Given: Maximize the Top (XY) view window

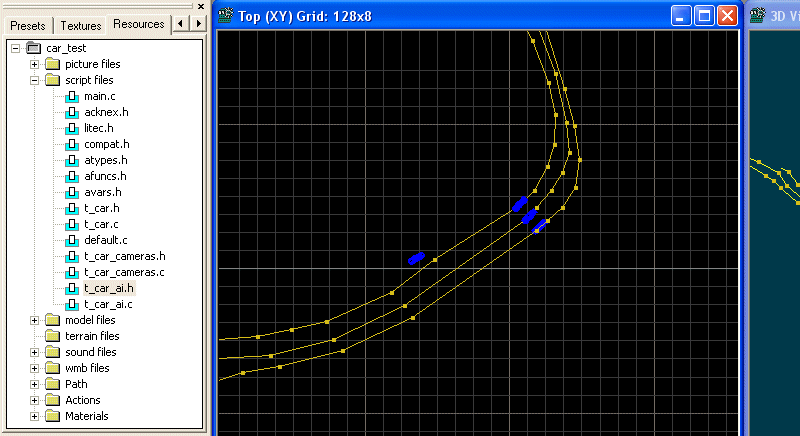Looking at the screenshot, I should click(x=704, y=15).
